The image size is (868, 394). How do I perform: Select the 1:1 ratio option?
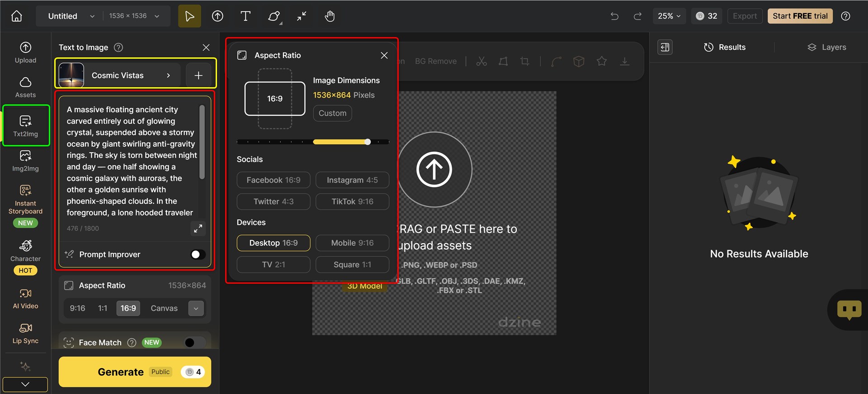point(103,308)
